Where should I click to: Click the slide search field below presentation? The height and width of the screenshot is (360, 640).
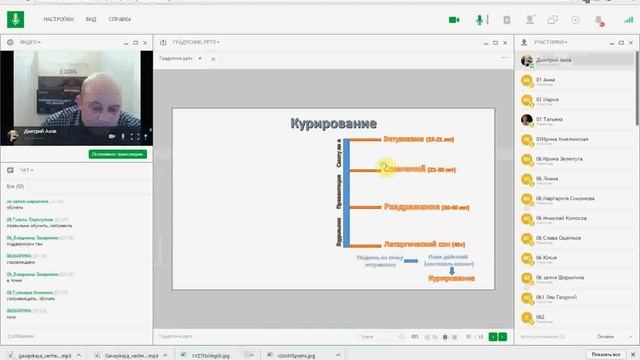[x=378, y=337]
